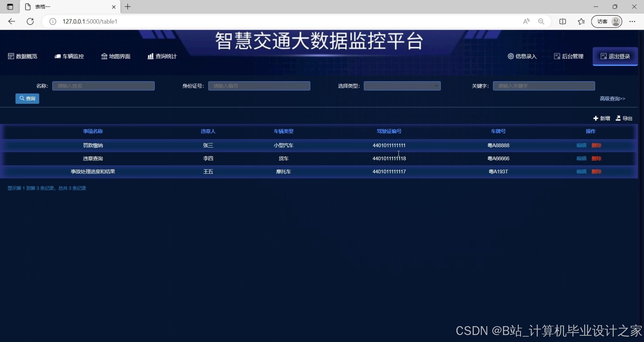Open 信息录入 from the top navigation
This screenshot has height=342, width=644.
pos(522,56)
